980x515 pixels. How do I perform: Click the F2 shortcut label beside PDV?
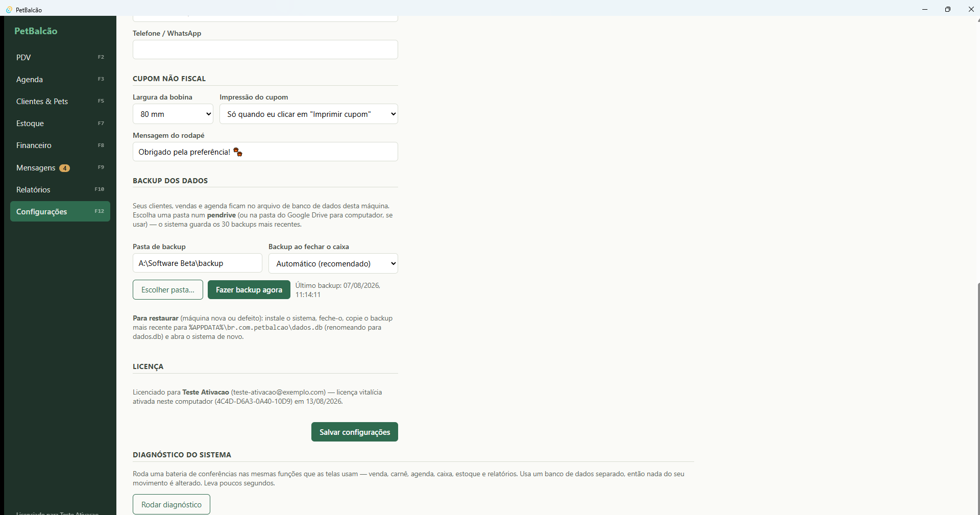point(101,57)
